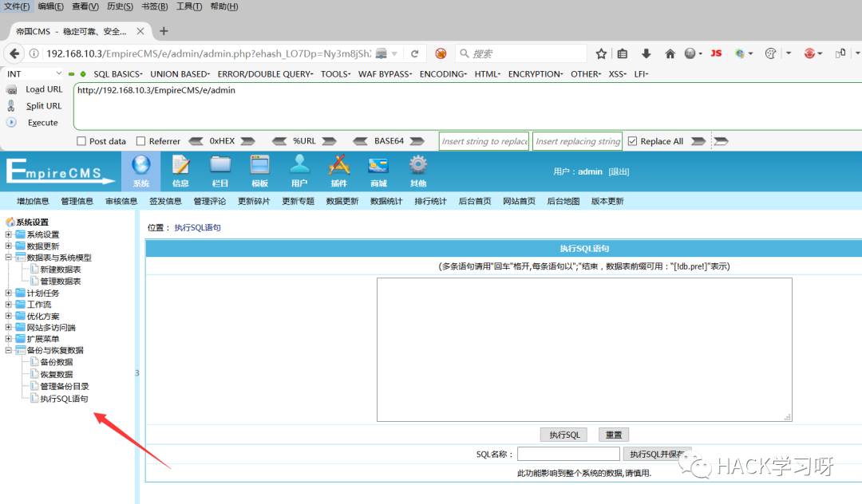Viewport: 862px width, 504px height.
Task: Uncheck the Replace All checkbox
Action: pos(632,141)
